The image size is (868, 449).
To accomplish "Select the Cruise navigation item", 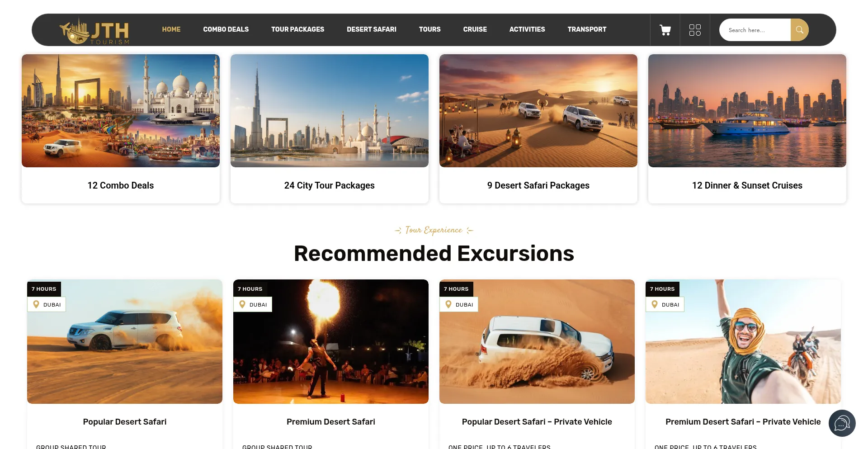I will 475,29.
